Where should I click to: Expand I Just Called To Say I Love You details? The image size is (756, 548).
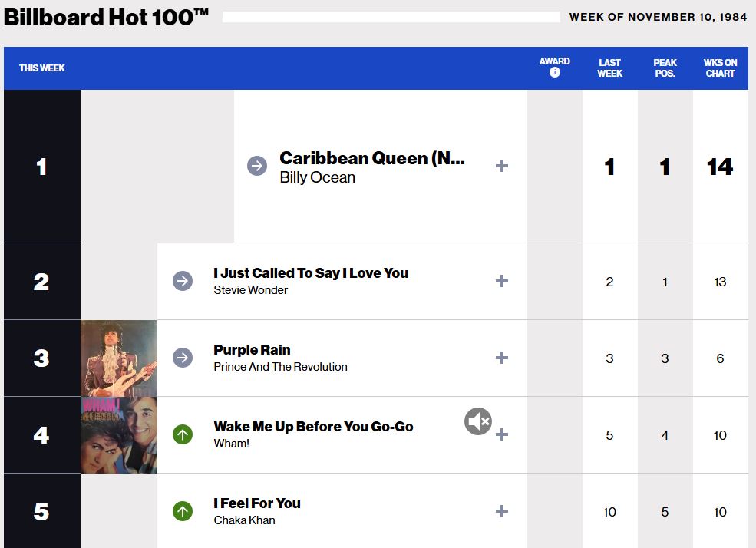pos(502,281)
